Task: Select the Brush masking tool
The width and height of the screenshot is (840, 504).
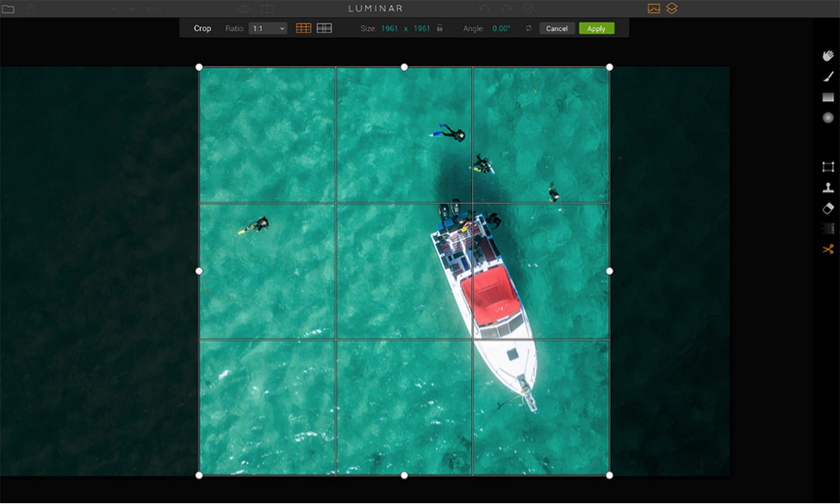Action: (x=828, y=77)
